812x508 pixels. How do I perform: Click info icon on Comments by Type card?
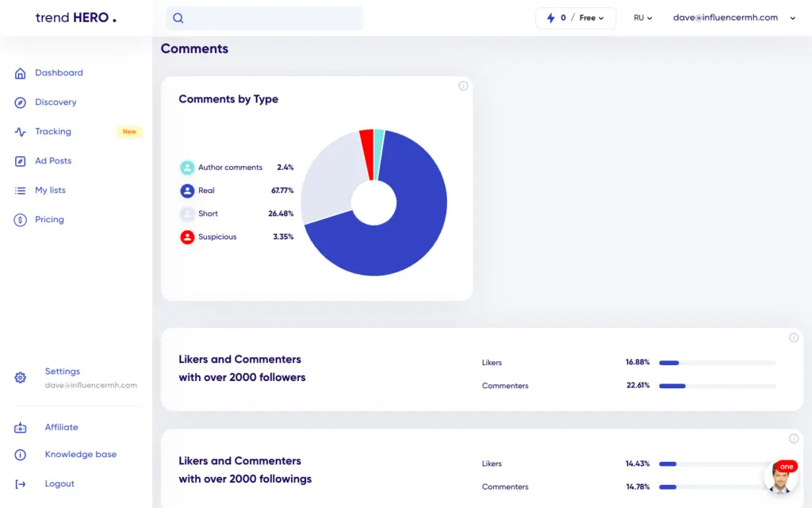[x=463, y=86]
